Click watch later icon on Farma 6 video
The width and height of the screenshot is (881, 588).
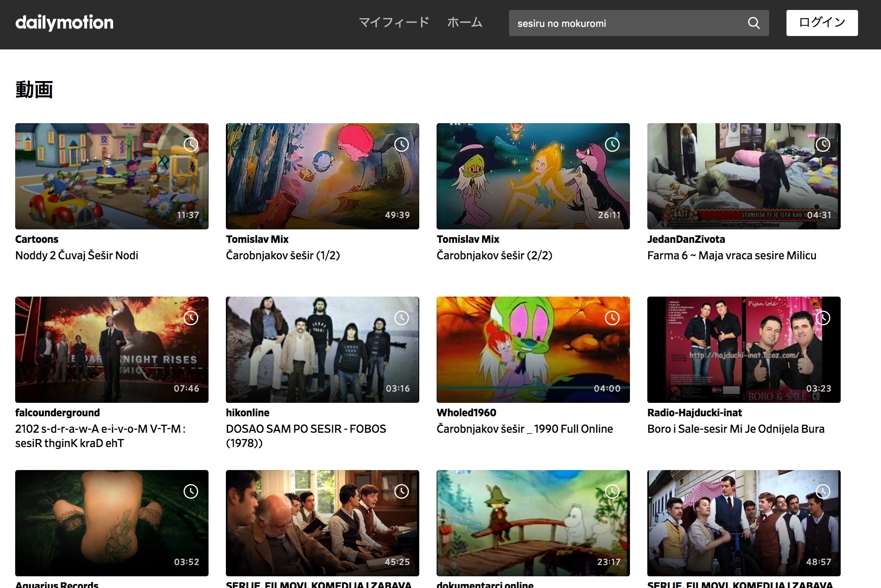click(x=823, y=144)
